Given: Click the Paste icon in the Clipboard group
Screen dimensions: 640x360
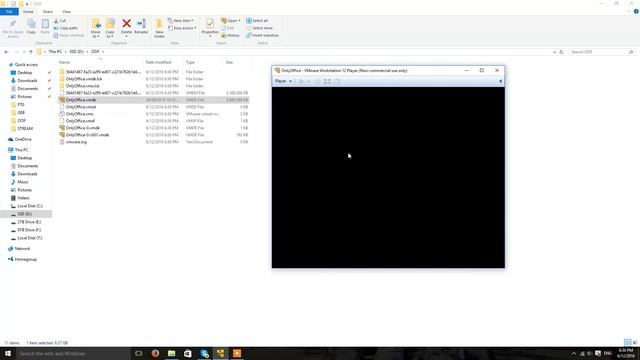Looking at the screenshot, I should click(x=45, y=27).
